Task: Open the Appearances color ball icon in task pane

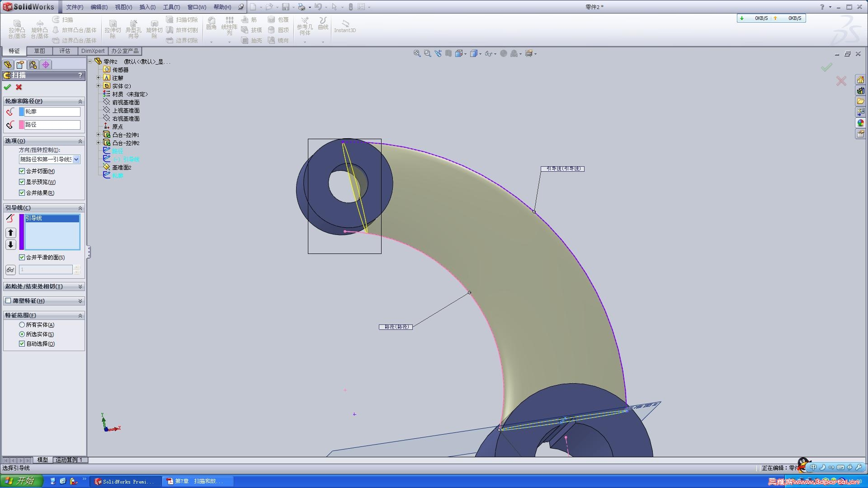Action: pyautogui.click(x=860, y=123)
